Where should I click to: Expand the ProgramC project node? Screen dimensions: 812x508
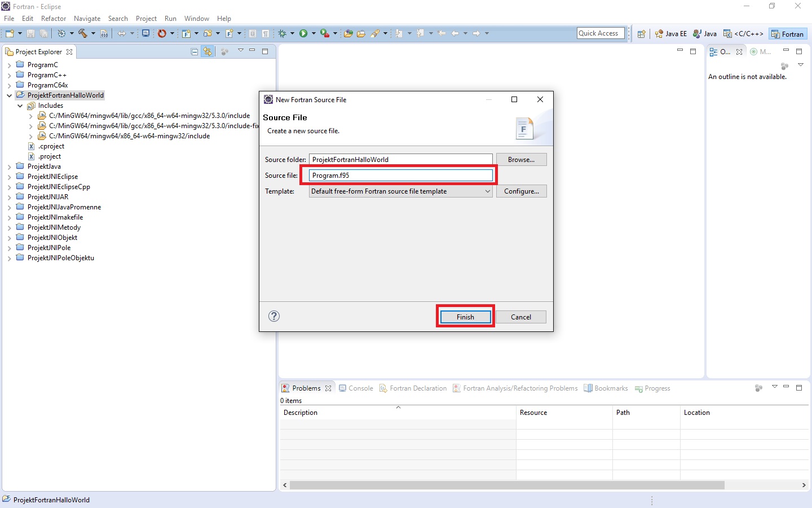(x=9, y=65)
